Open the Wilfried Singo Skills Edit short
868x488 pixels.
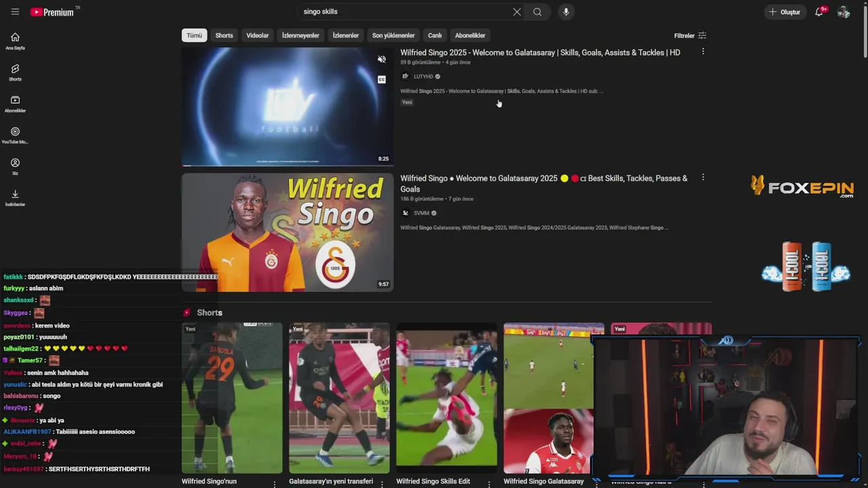point(446,398)
